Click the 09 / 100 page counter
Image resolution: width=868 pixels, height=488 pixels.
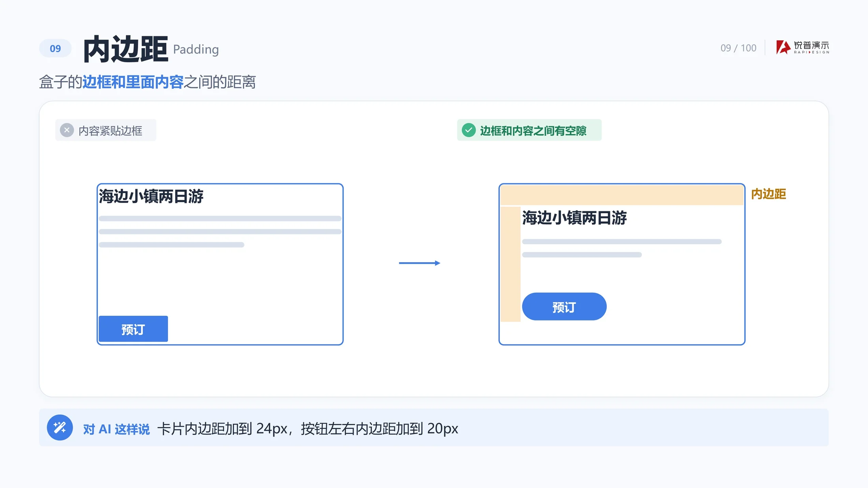pyautogui.click(x=738, y=48)
